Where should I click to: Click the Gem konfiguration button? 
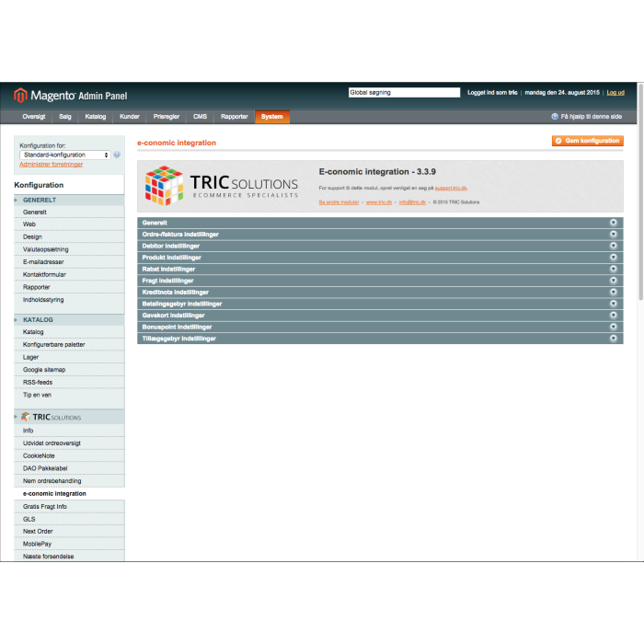587,141
